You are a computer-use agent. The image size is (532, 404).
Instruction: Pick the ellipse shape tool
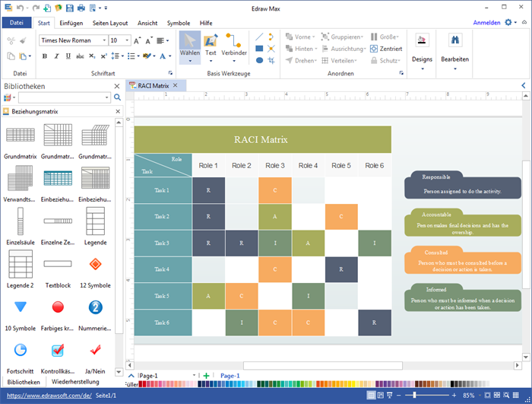click(259, 60)
